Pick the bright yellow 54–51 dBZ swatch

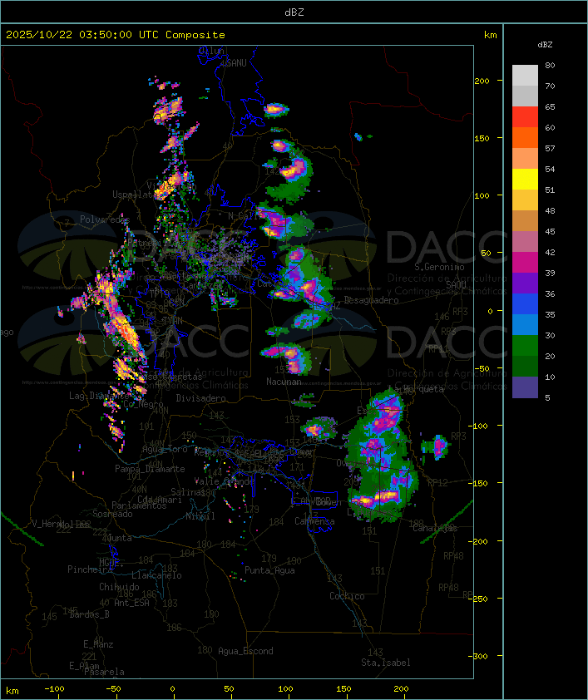point(525,179)
